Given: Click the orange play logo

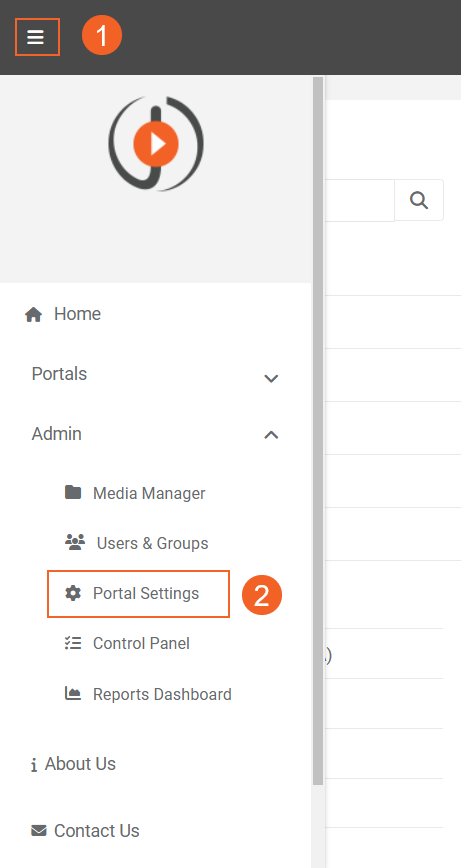Looking at the screenshot, I should click(x=156, y=143).
